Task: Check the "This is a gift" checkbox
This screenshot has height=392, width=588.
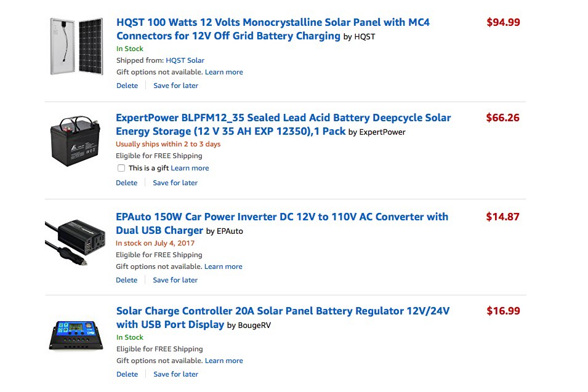Action: [121, 168]
